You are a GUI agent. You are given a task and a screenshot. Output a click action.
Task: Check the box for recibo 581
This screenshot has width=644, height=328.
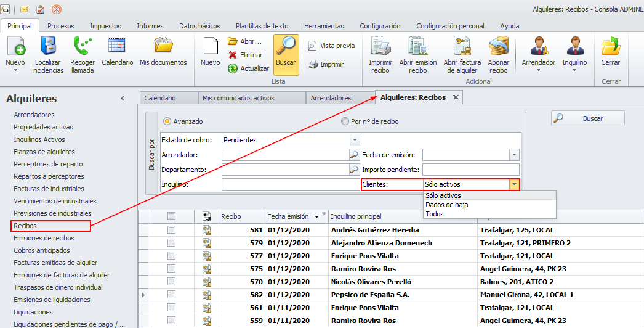172,230
